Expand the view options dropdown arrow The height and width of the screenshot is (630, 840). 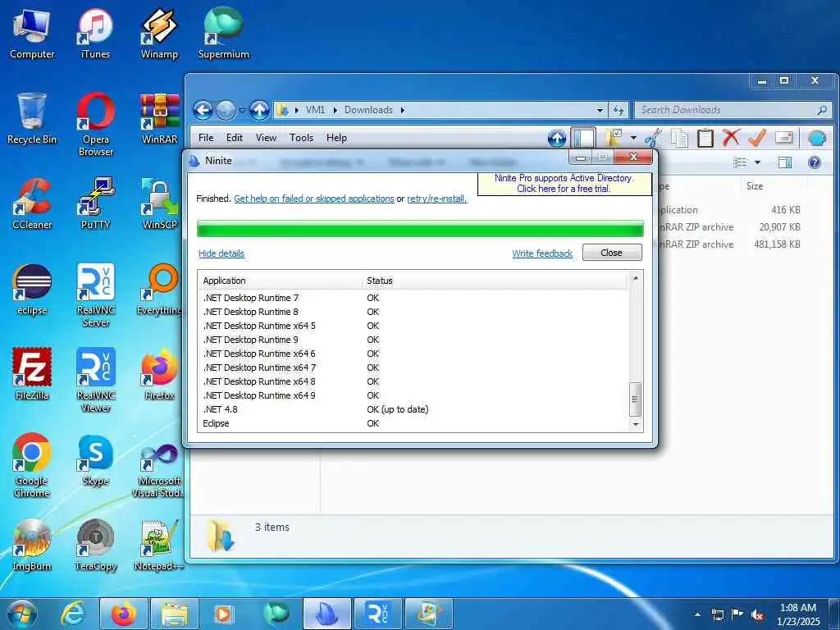(757, 162)
